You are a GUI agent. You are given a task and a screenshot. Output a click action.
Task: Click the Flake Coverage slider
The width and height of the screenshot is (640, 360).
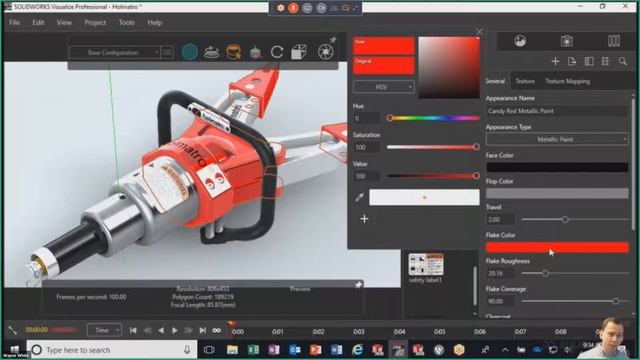point(576,301)
